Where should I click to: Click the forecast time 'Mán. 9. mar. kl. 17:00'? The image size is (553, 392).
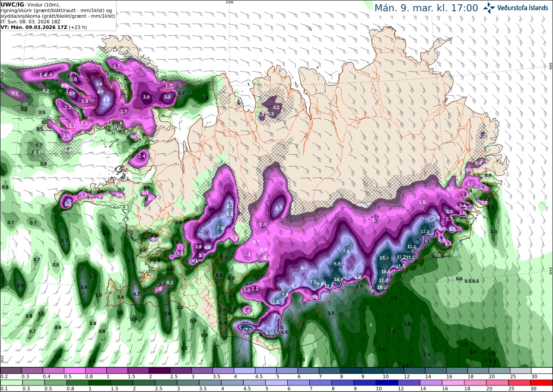pos(426,8)
